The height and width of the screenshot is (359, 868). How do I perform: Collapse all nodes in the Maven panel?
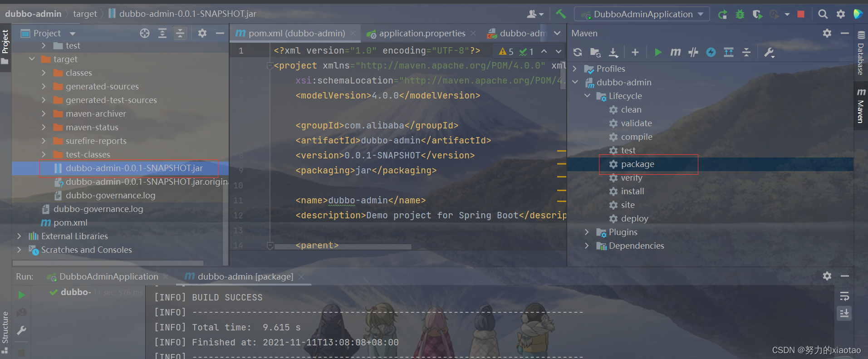pyautogui.click(x=746, y=53)
